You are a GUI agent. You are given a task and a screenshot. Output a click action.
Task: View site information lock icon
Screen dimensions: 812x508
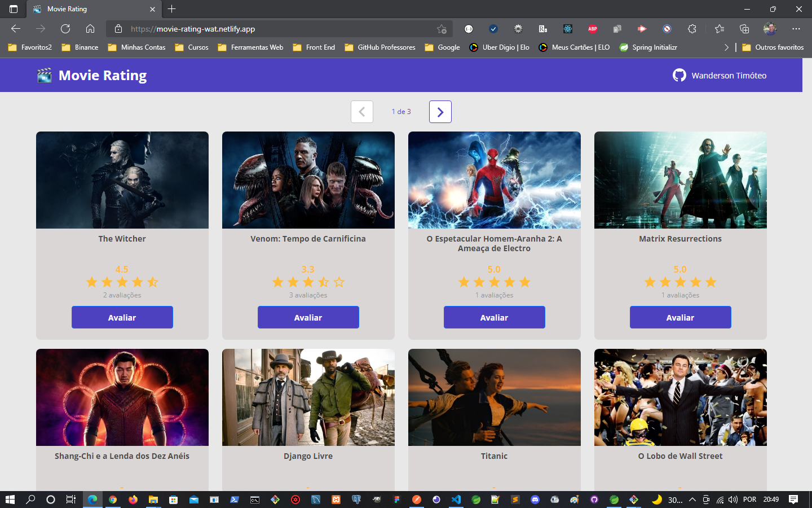118,29
